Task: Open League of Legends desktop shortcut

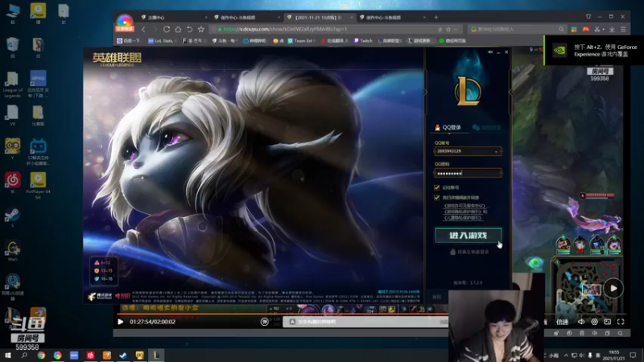Action: [x=12, y=84]
